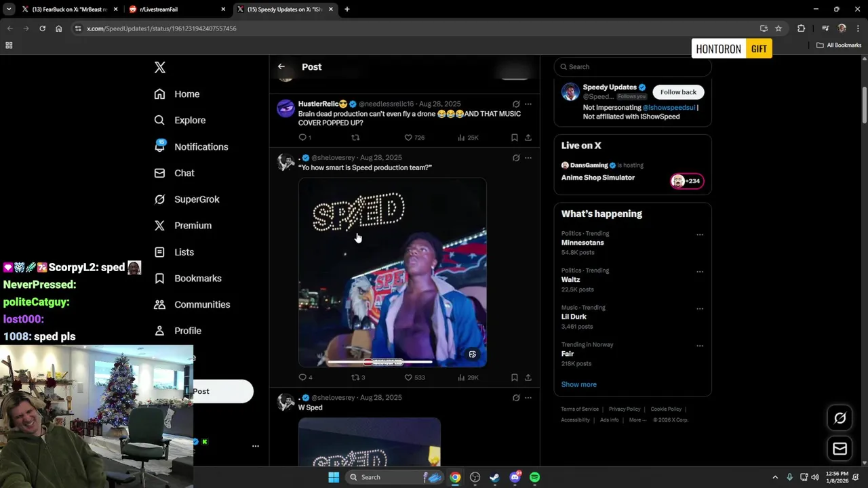
Task: Open Grok icon on HustlerRelic's post
Action: click(x=516, y=104)
